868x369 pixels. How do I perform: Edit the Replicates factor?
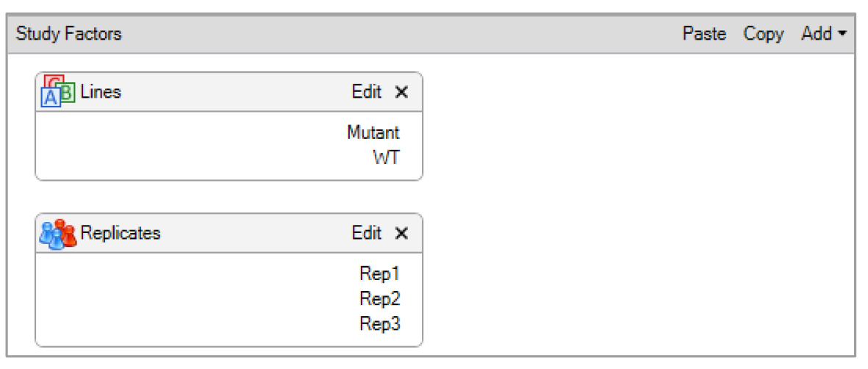pyautogui.click(x=367, y=234)
